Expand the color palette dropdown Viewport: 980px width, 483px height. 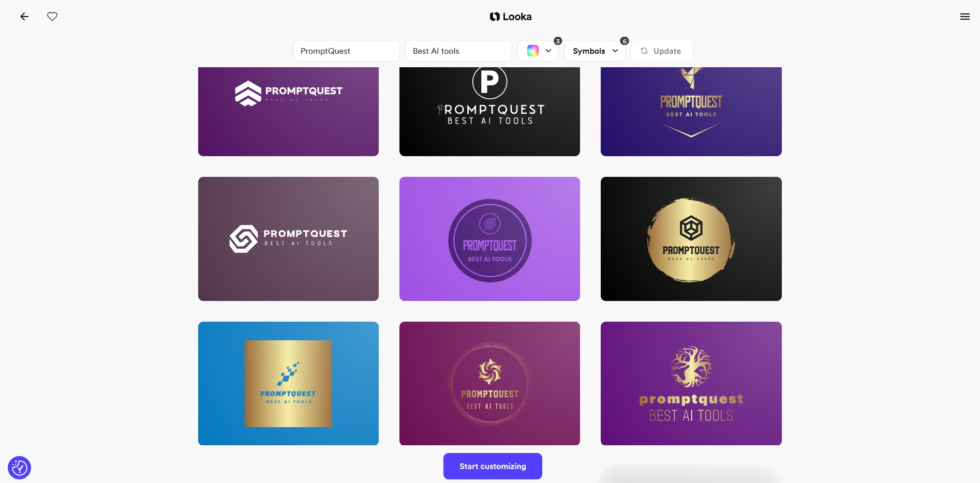[538, 51]
